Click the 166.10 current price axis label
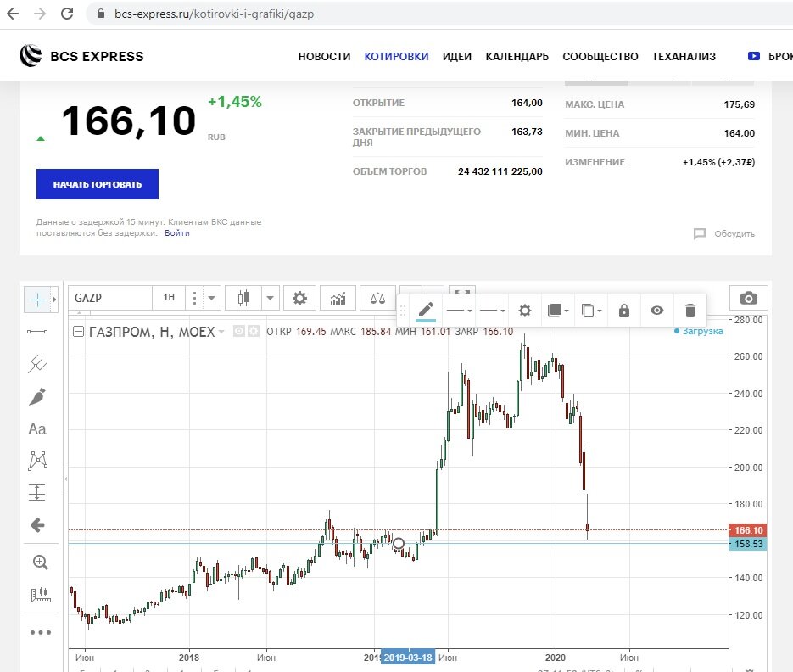Image resolution: width=793 pixels, height=672 pixels. click(x=748, y=530)
